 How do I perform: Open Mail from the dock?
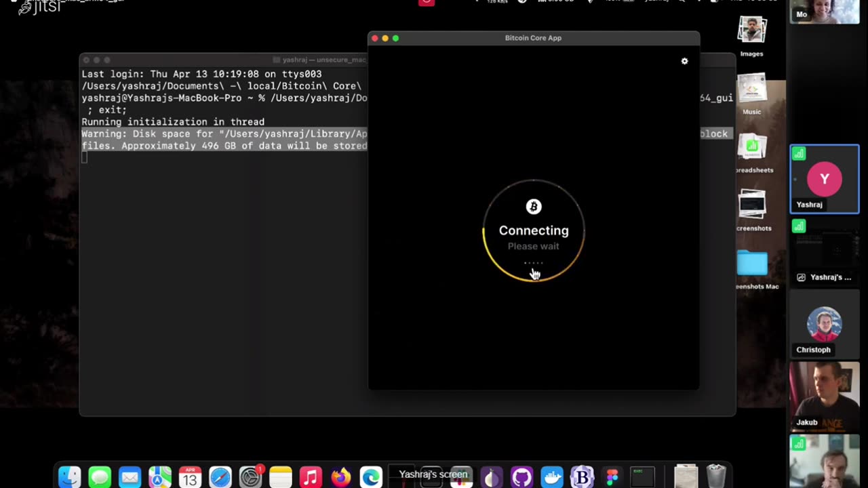130,477
